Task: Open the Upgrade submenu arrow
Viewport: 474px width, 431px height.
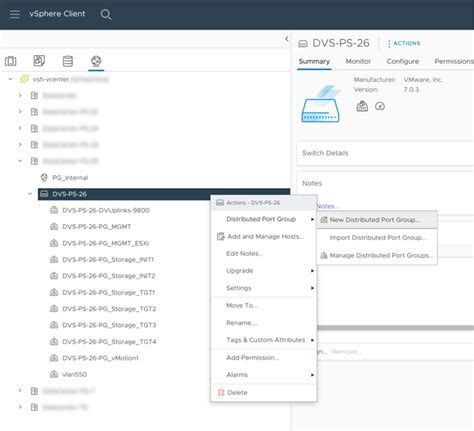Action: [312, 271]
